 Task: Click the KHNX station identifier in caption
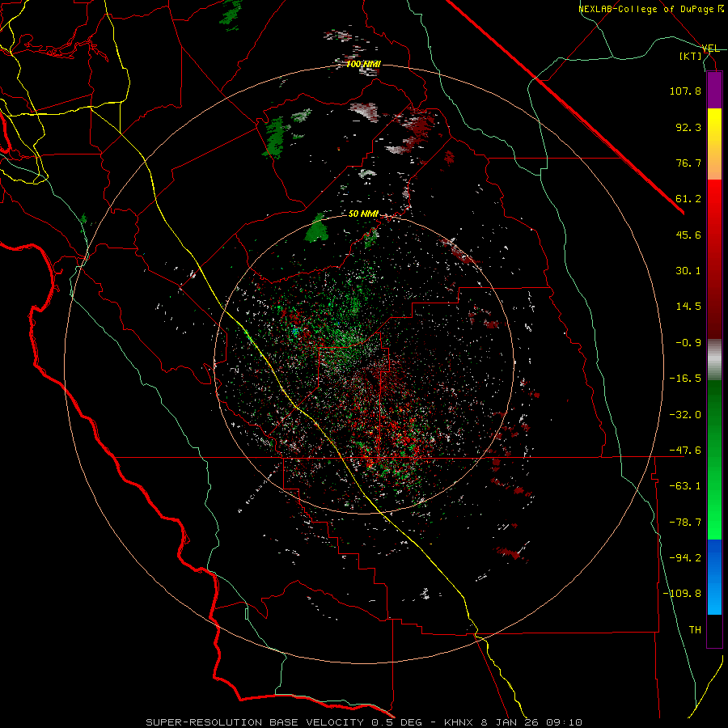[x=459, y=722]
